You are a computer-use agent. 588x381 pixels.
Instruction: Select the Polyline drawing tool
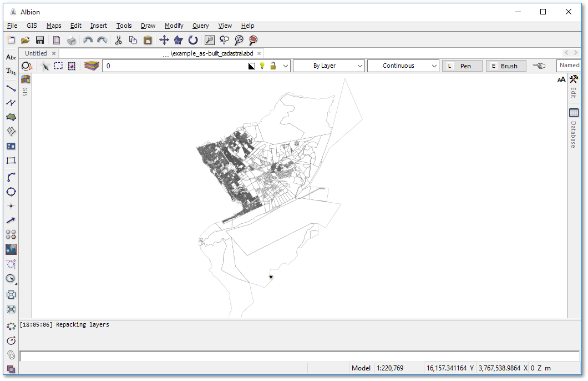pos(11,103)
